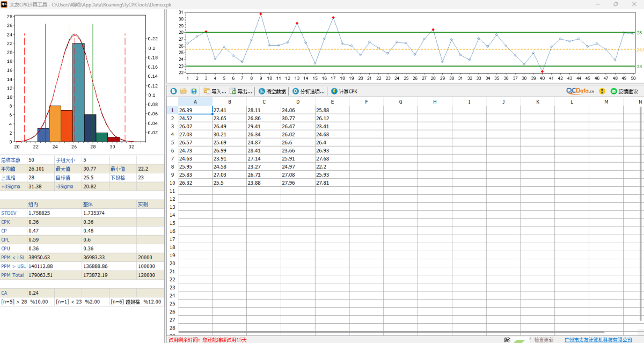
Task: Click the subgroup size value 5 field
Action: [95, 160]
